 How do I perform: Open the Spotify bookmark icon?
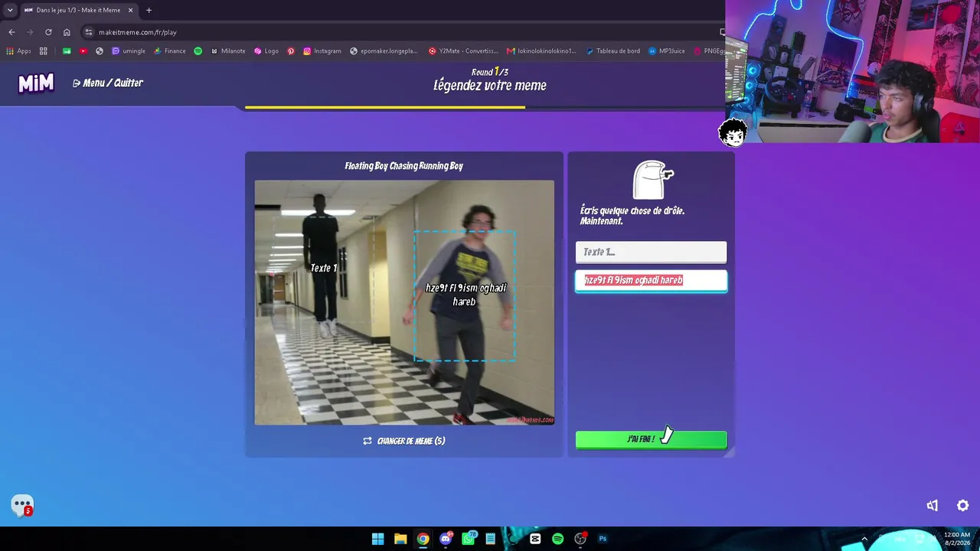(198, 51)
